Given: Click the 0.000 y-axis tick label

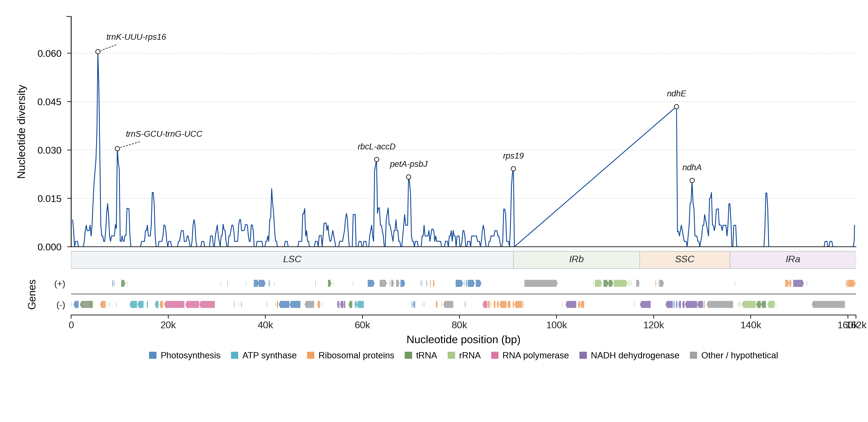Looking at the screenshot, I should click(x=50, y=247).
